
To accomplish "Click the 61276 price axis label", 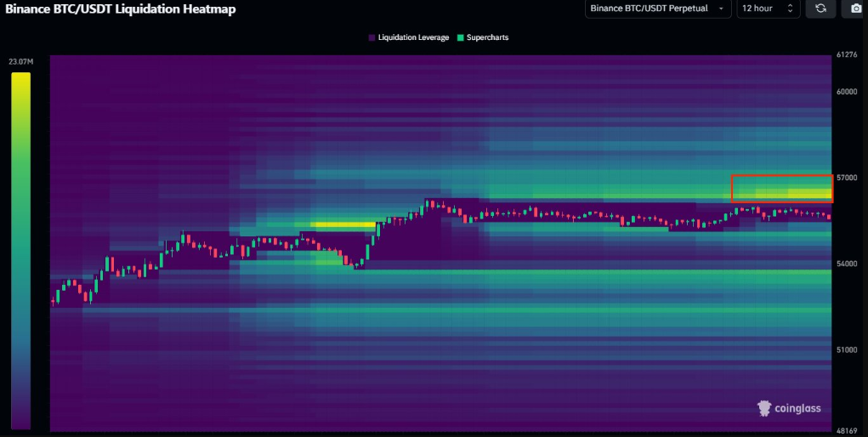I will 848,54.
